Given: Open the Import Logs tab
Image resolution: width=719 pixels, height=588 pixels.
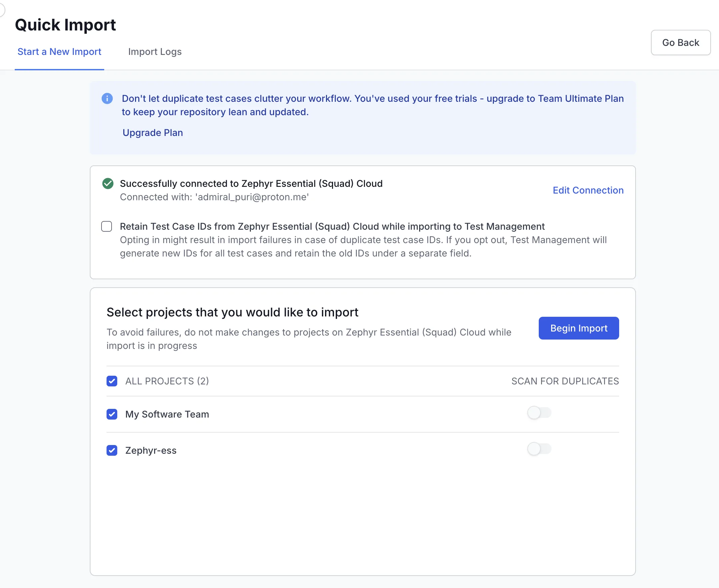Looking at the screenshot, I should 155,52.
